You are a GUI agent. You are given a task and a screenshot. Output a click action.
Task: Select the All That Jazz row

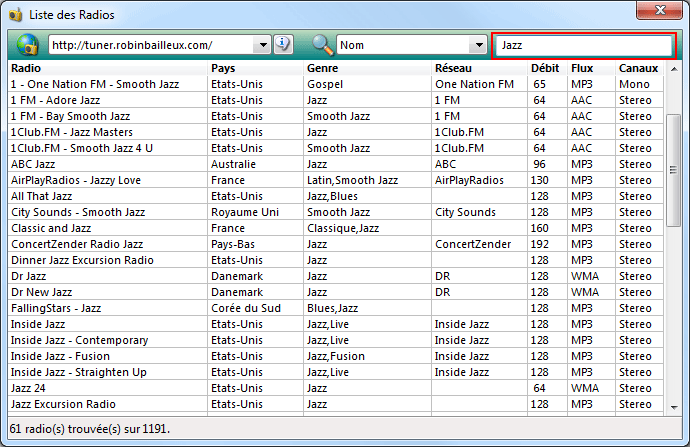click(335, 196)
